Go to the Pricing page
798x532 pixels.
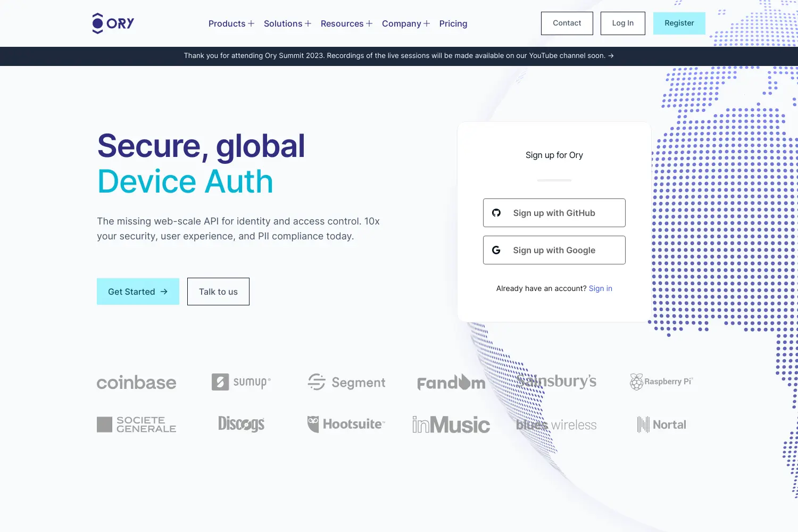[453, 23]
